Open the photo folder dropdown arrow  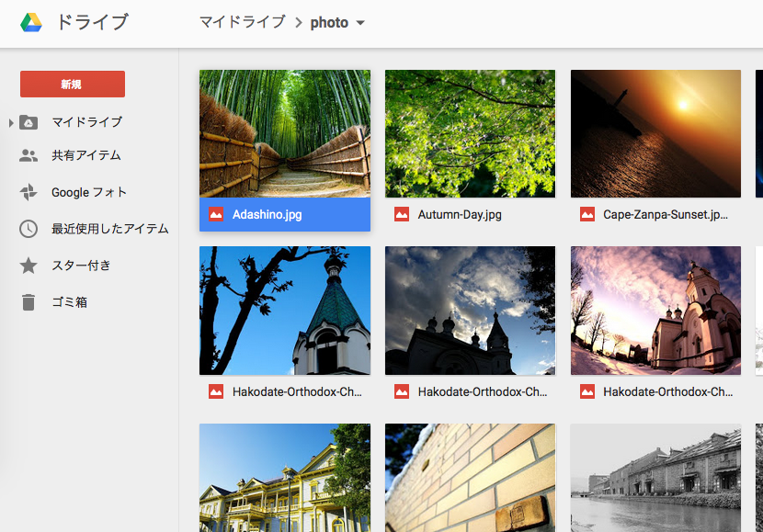coord(360,23)
